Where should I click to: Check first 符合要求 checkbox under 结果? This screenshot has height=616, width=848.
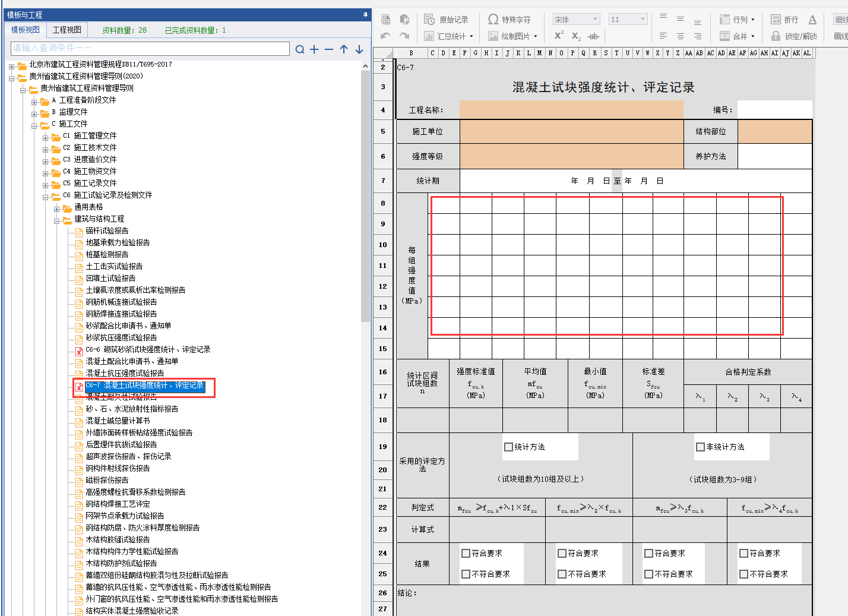(x=466, y=553)
